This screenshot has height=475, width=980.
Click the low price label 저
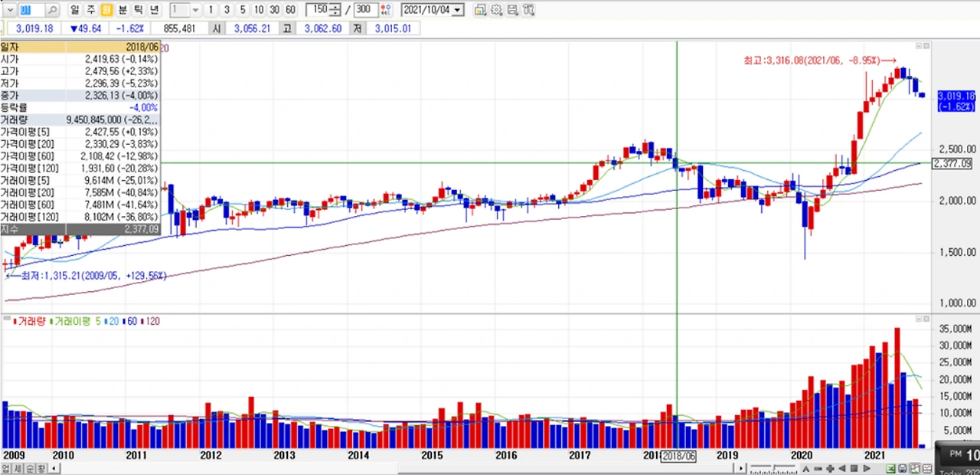(358, 28)
